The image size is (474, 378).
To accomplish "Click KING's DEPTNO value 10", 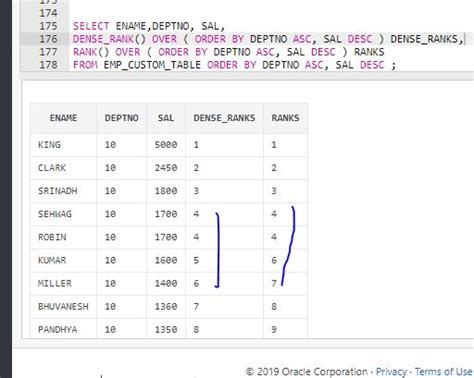I will pyautogui.click(x=110, y=145).
